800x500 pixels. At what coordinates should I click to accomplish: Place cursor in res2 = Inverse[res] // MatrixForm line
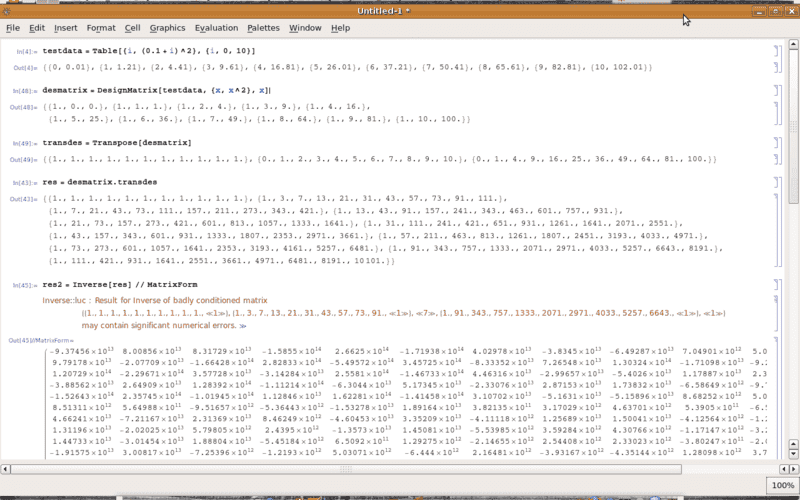point(120,285)
